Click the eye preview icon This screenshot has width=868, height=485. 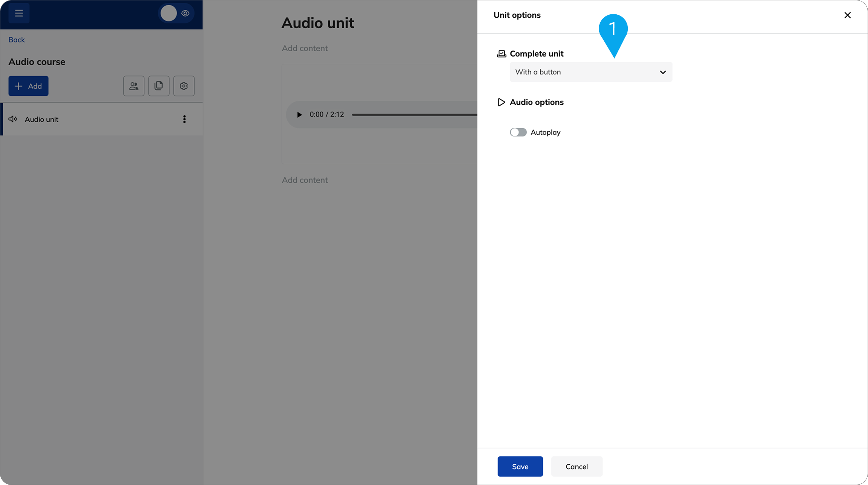pos(185,13)
